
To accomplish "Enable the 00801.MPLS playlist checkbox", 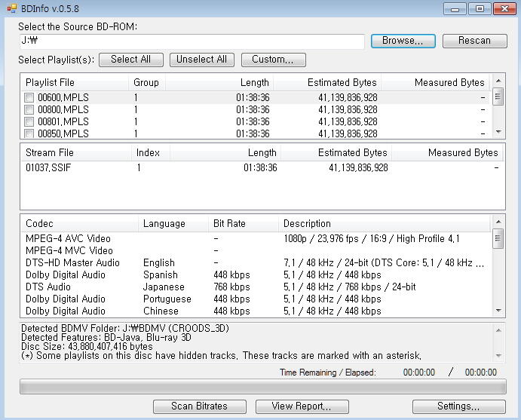I will tap(29, 121).
